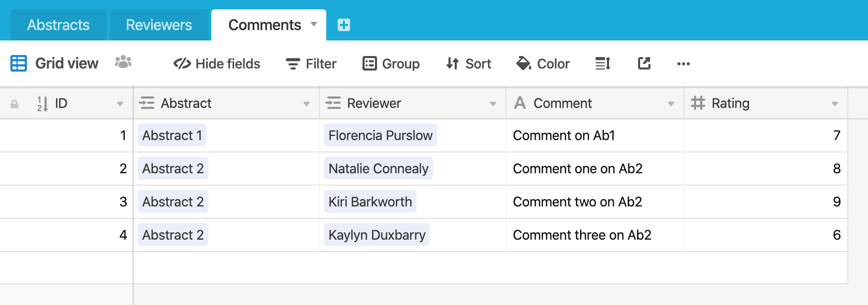Click the Grid view icon
The image size is (868, 305).
[19, 63]
